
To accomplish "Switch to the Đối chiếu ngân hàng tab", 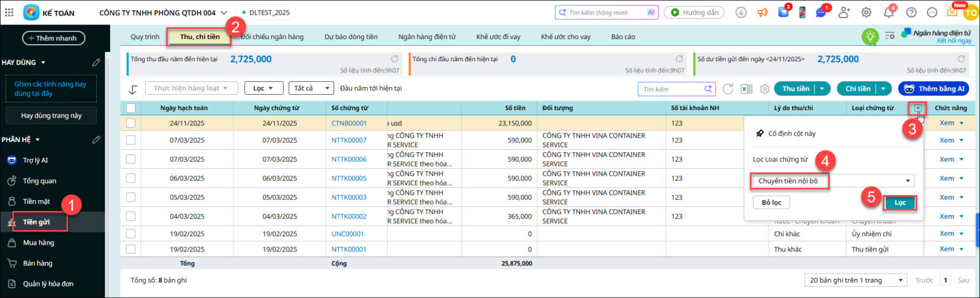I will 272,37.
